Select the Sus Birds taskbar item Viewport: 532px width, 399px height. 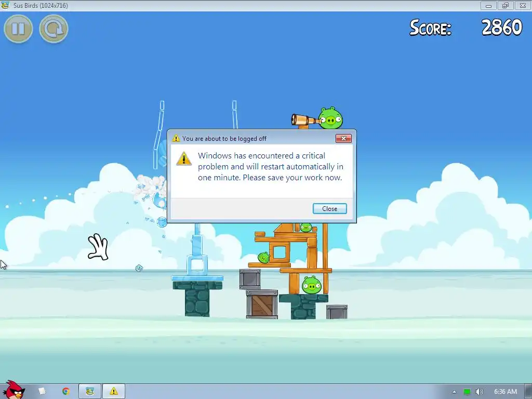(x=90, y=391)
